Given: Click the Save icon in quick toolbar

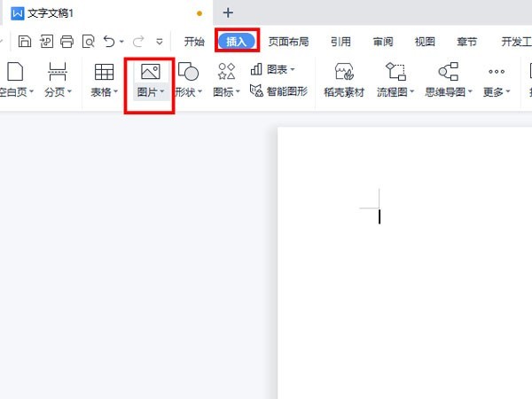Looking at the screenshot, I should pos(25,42).
